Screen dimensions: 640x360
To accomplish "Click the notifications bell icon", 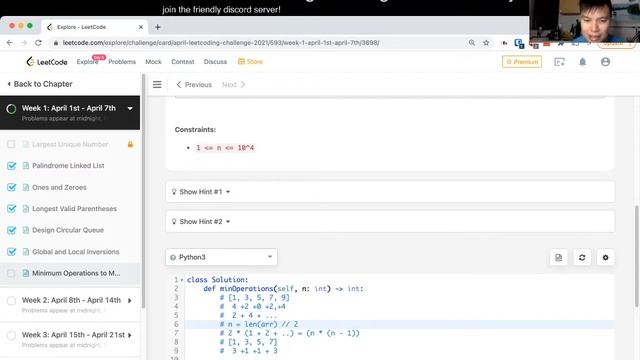I will click(x=582, y=62).
